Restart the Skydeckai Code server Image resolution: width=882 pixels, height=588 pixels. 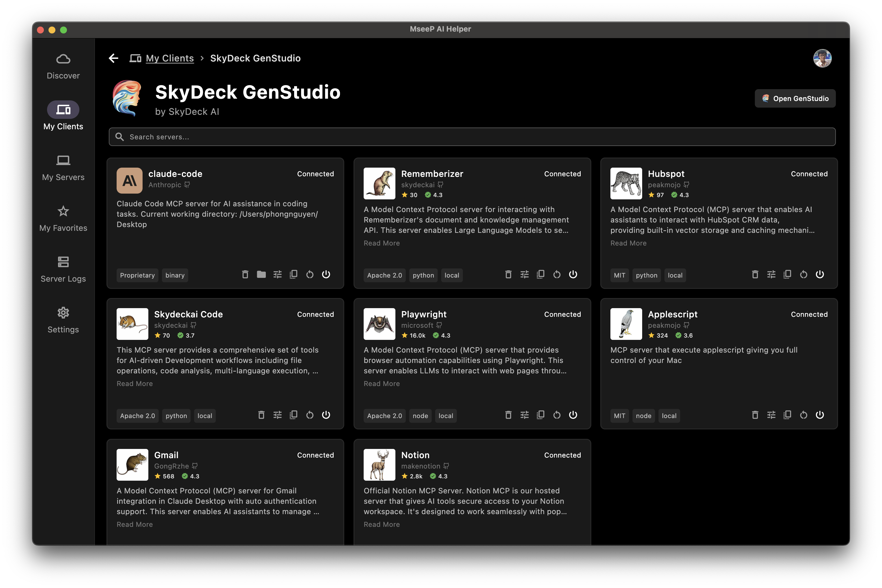point(309,415)
